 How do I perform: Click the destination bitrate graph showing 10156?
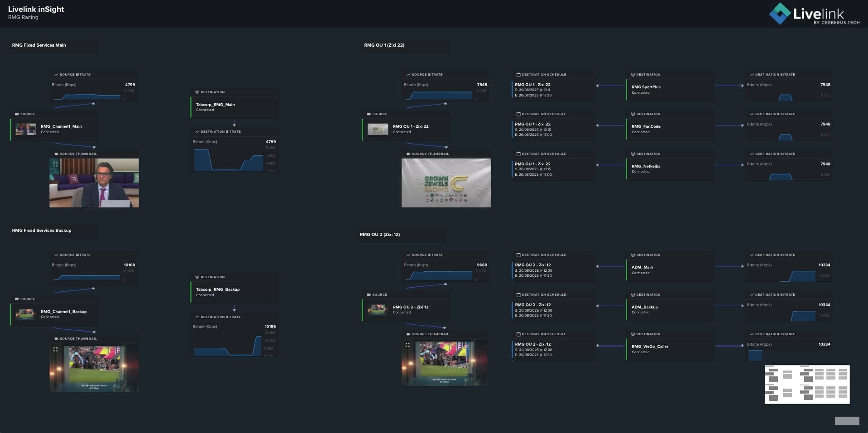pos(228,345)
